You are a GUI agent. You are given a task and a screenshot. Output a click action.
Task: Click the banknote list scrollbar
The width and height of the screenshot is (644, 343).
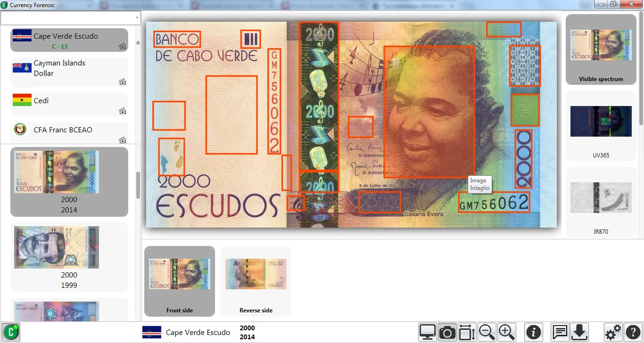[138, 185]
